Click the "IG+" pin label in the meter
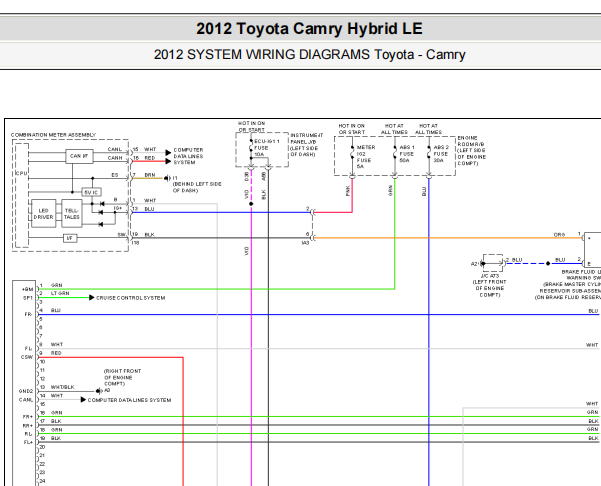The width and height of the screenshot is (601, 486). [118, 208]
